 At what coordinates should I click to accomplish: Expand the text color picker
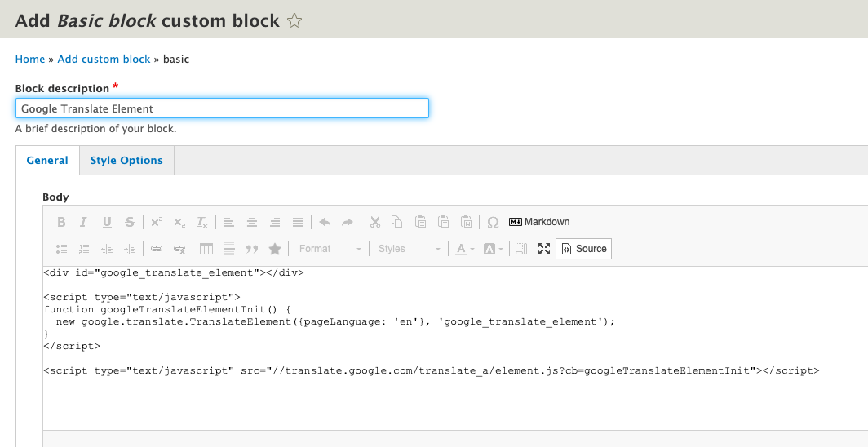465,249
